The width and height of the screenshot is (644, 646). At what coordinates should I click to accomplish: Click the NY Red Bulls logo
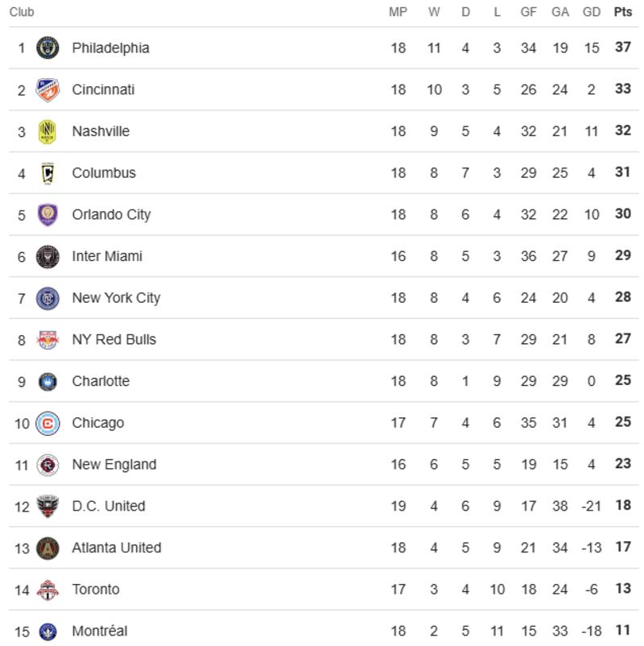tap(47, 340)
